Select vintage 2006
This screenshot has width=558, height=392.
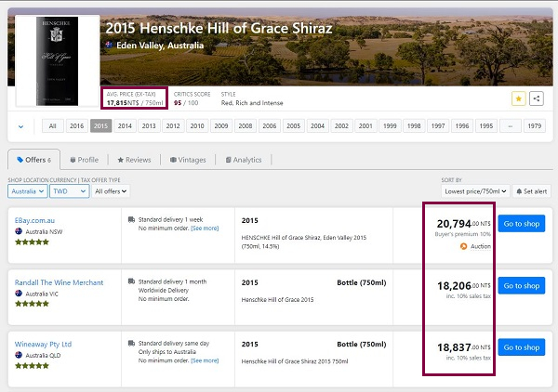coord(270,125)
